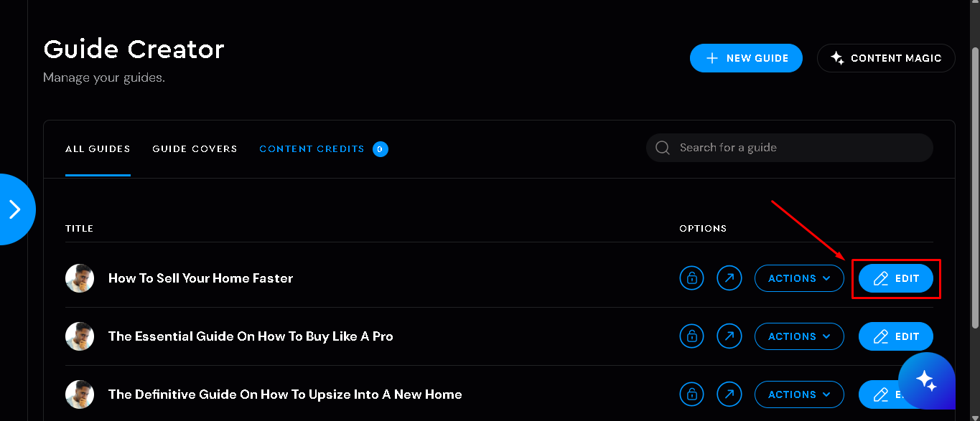Click the search magnifier icon

pyautogui.click(x=663, y=148)
